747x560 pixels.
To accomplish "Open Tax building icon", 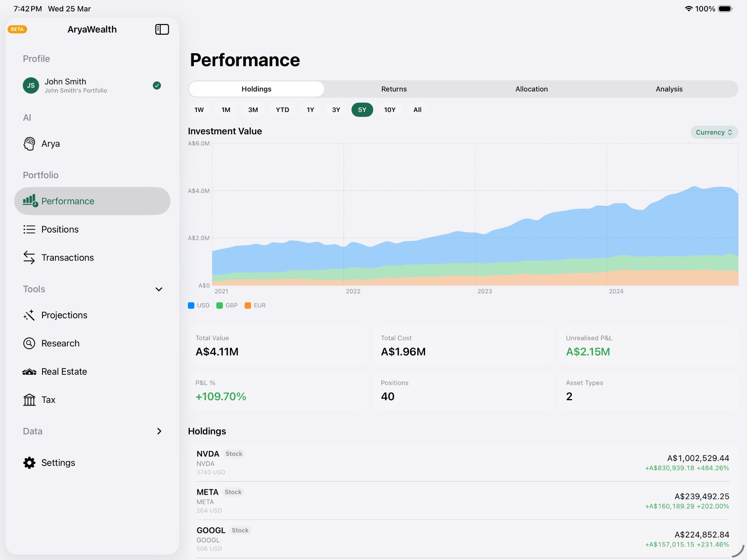I will [x=29, y=400].
